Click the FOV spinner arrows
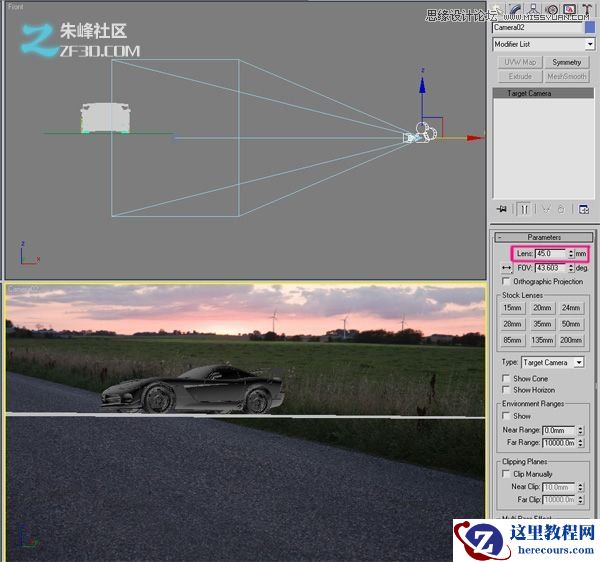600x562 pixels. [571, 268]
